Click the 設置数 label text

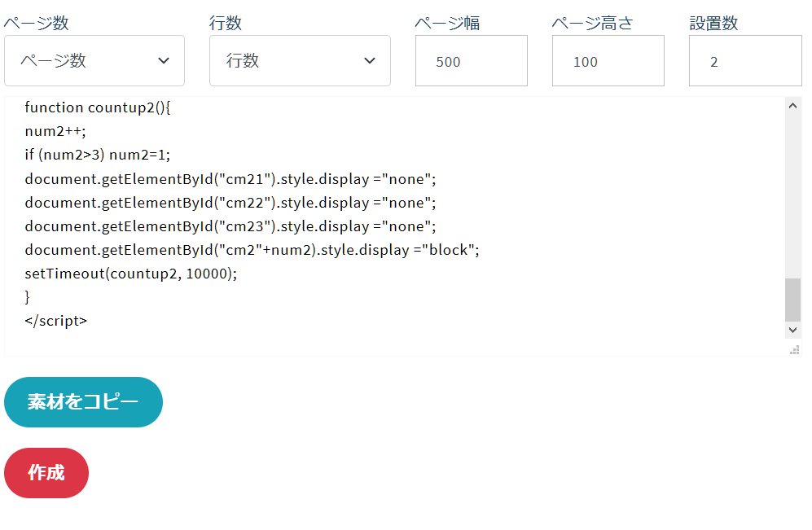click(713, 23)
